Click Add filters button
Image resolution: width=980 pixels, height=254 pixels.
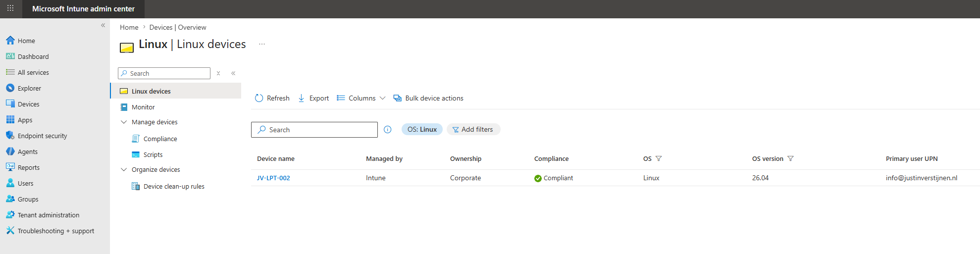473,129
